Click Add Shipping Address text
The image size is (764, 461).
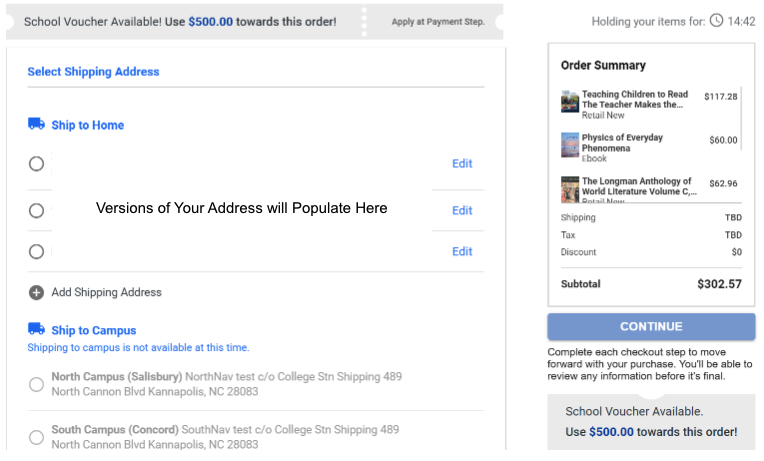(106, 292)
